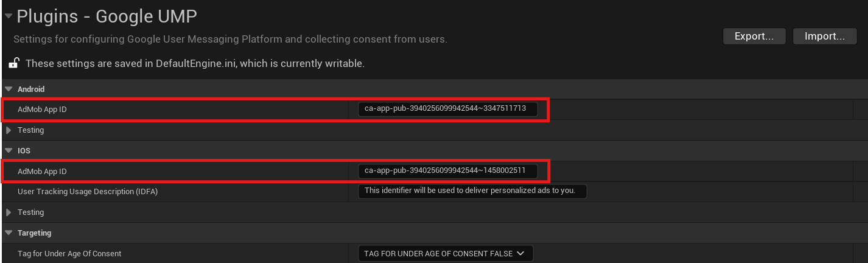Screen dimensions: 868x263
Task: Edit the Android AdMob App ID field
Action: pos(448,109)
